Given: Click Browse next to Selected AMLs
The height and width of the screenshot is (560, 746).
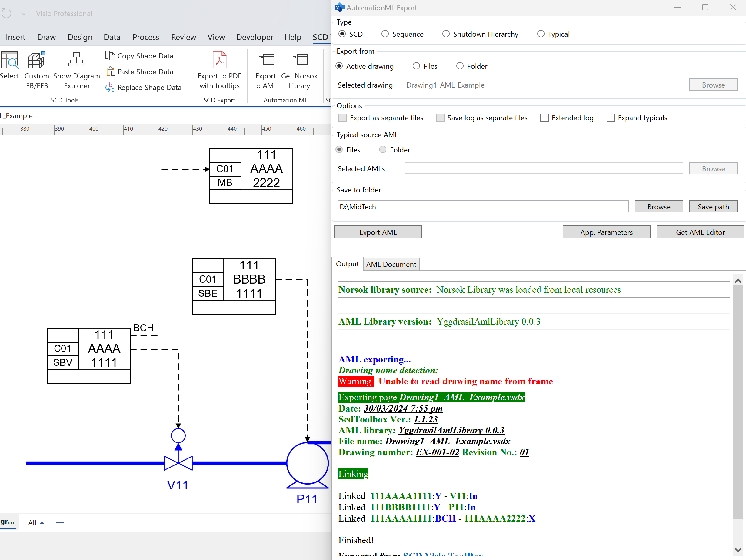Looking at the screenshot, I should point(713,169).
